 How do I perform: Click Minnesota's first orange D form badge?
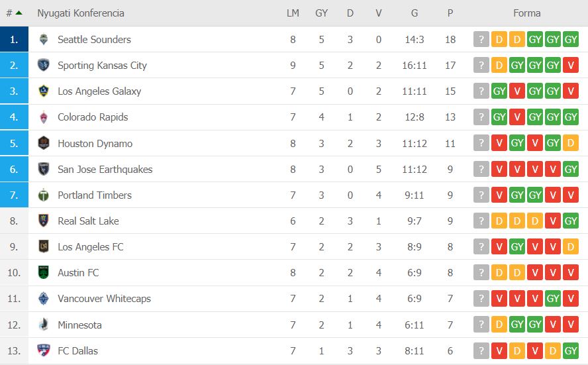tap(499, 325)
